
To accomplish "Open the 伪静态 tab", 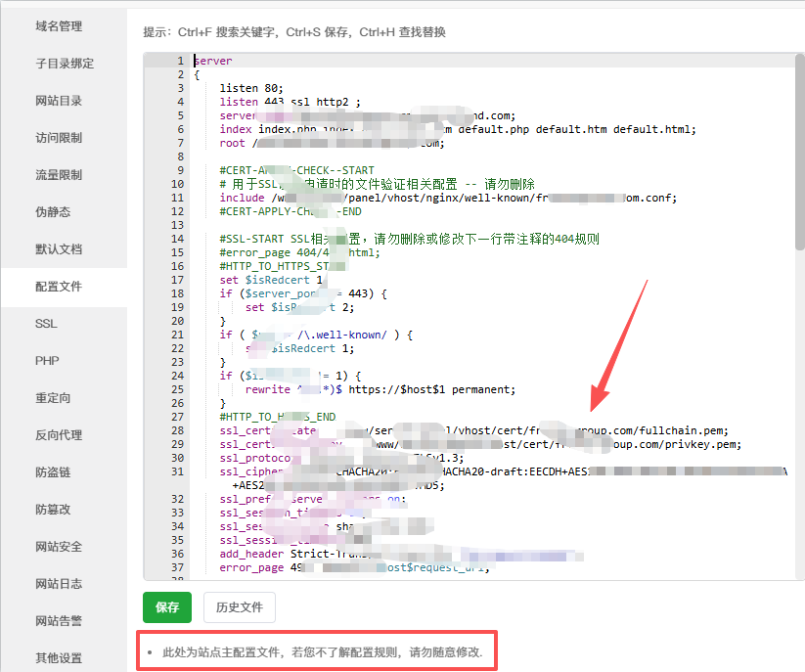I will tap(53, 212).
